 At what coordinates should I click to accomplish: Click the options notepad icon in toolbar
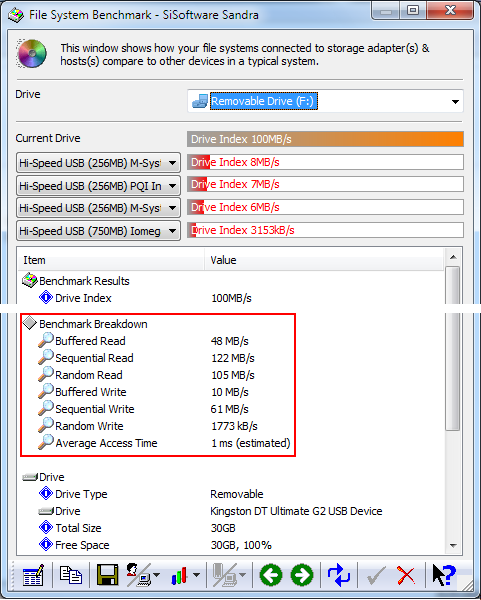coord(33,575)
